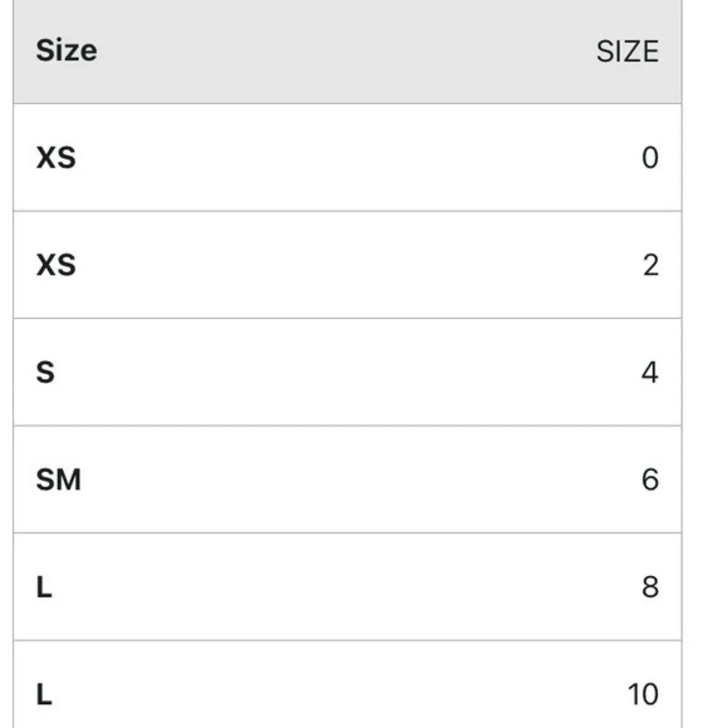Select the numeric value 4 cell
The image size is (728, 728).
pos(650,372)
